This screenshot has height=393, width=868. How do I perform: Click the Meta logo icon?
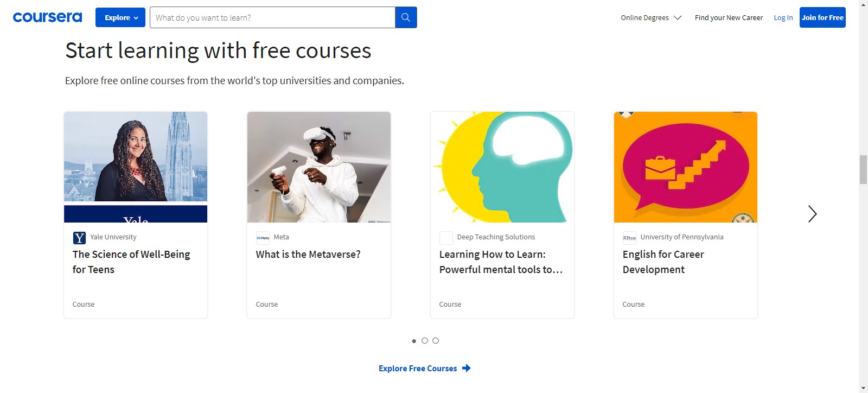point(263,238)
